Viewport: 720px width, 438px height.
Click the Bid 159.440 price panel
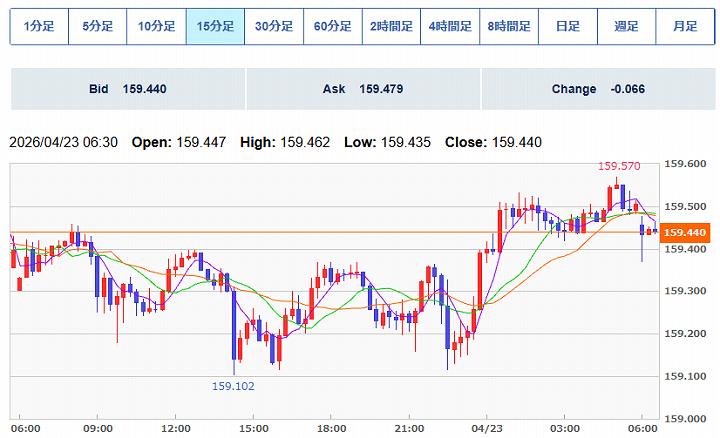pyautogui.click(x=128, y=89)
